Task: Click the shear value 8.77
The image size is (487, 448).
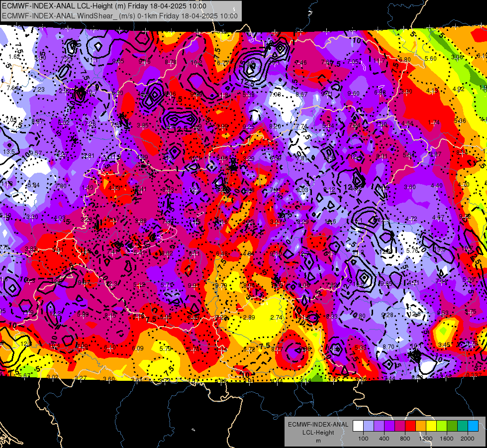Action: point(277,349)
